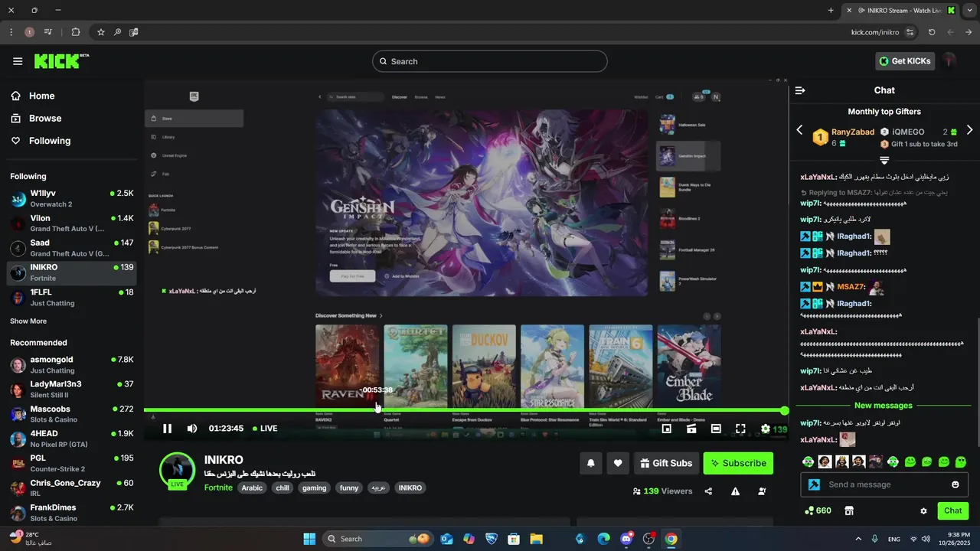Show hidden system tray icons
This screenshot has height=551, width=980.
click(x=857, y=539)
